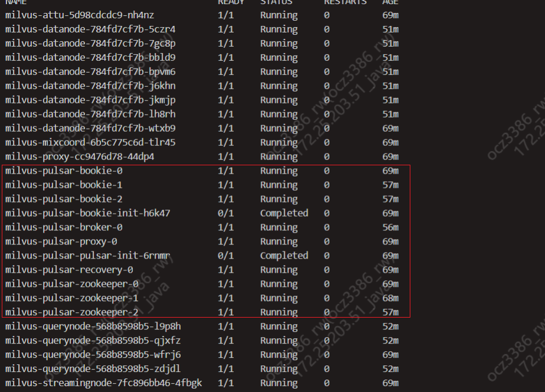Click Completed status of pulsar-init-6rnmr pod
Image resolution: width=545 pixels, height=392 pixels.
click(x=285, y=256)
